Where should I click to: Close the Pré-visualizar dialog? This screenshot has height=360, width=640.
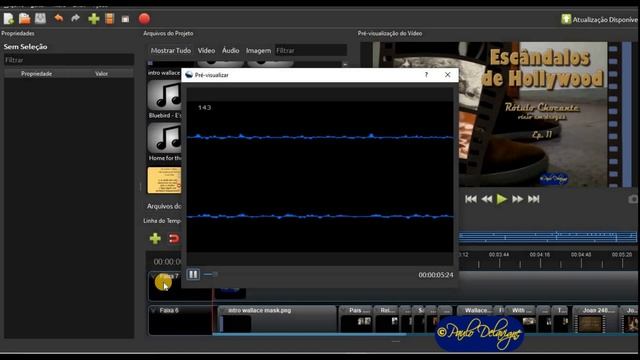pos(448,75)
